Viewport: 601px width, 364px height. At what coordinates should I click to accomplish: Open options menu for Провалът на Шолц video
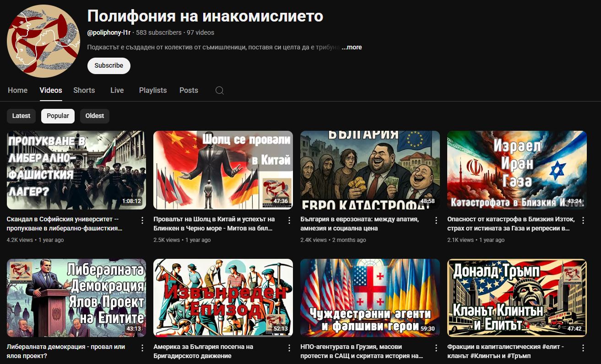point(289,220)
